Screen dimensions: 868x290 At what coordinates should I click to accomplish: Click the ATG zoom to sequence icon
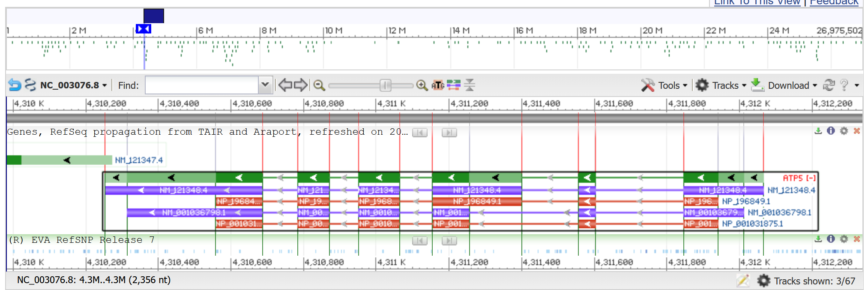[x=437, y=85]
